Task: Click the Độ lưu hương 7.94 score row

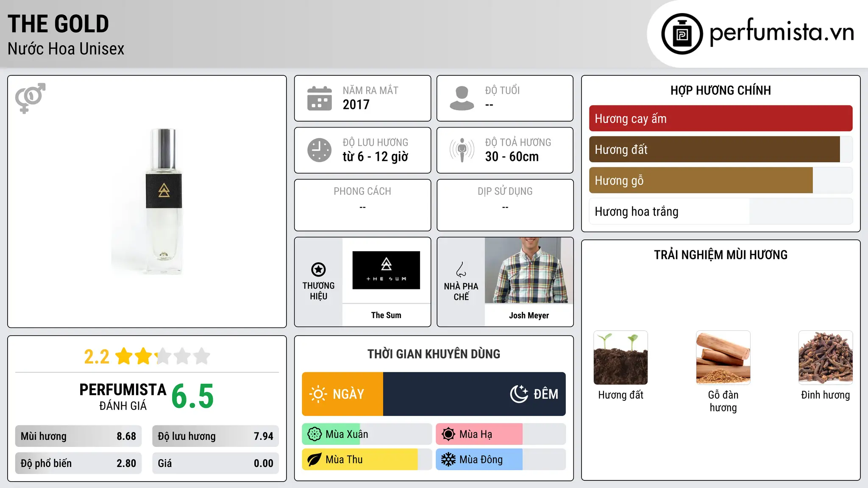Action: (215, 436)
